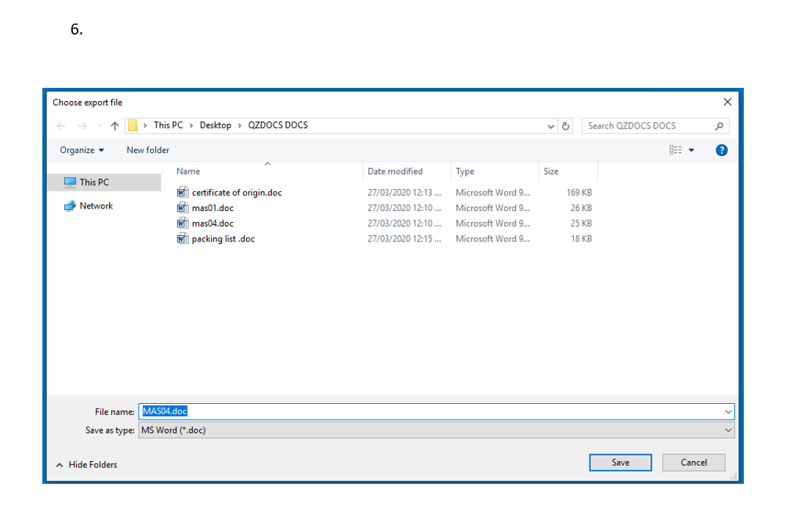Screen dimensions: 812x516
Task: Go up one folder level
Action: 115,126
